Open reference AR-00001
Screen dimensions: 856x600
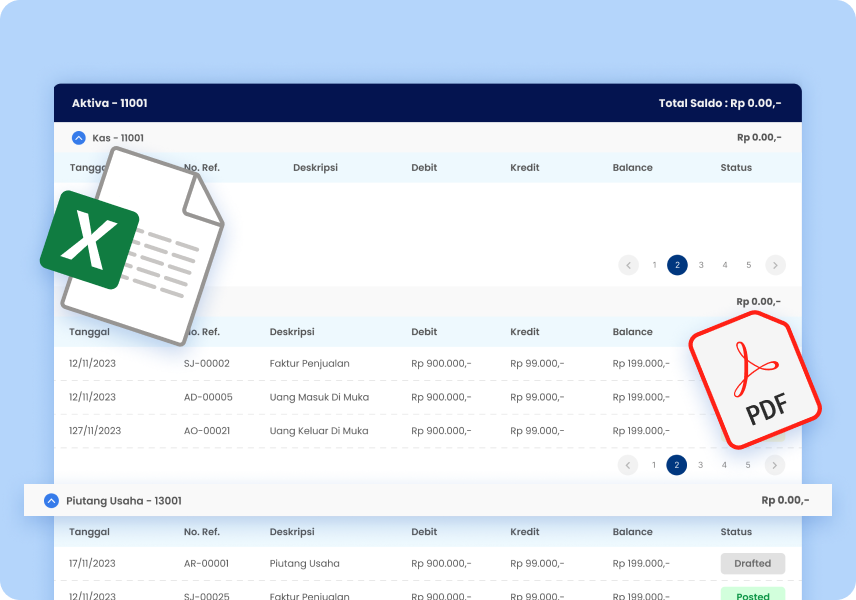click(x=206, y=563)
